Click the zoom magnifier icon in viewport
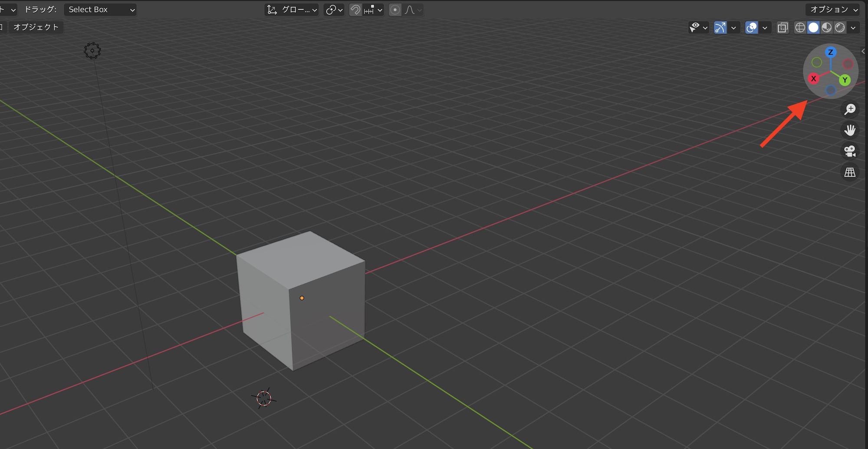868x449 pixels. (850, 109)
